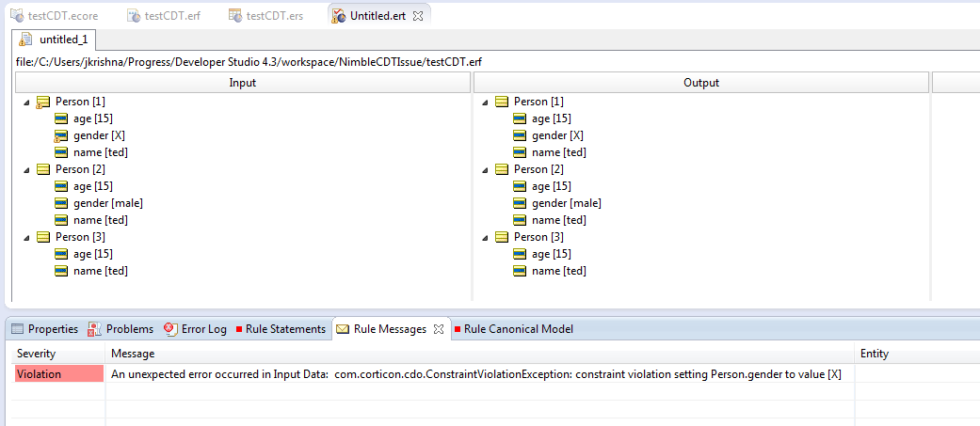This screenshot has width=980, height=426.
Task: Click attribute icon of Output gender [X]
Action: [519, 135]
